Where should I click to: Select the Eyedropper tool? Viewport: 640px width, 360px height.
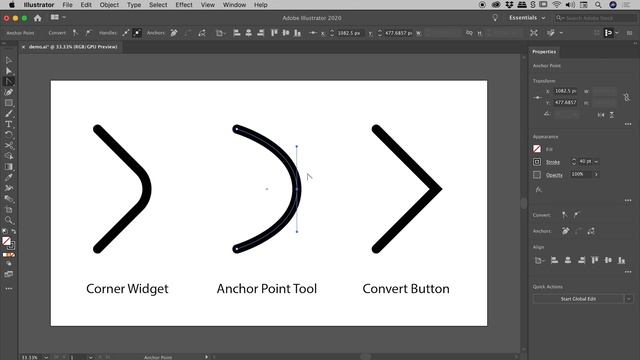(x=9, y=177)
